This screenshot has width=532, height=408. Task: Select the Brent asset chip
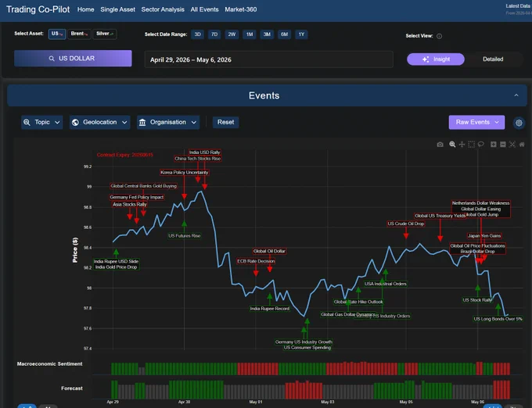[79, 34]
